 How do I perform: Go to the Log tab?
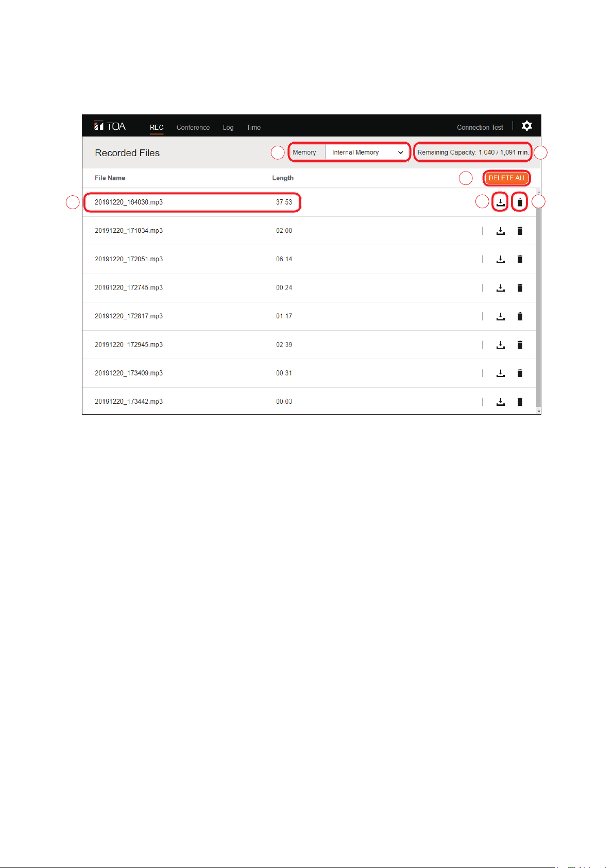coord(228,127)
